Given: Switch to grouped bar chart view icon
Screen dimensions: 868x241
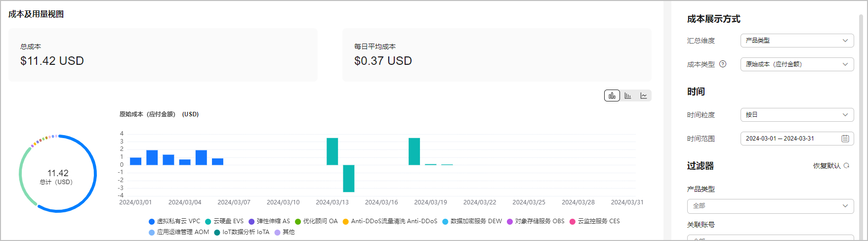Looking at the screenshot, I should point(628,96).
